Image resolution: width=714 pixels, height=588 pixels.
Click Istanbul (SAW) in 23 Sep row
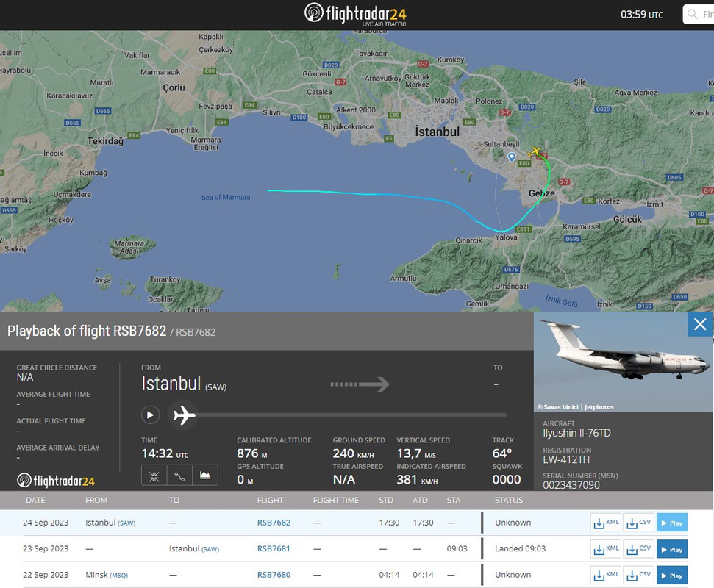[x=194, y=548]
